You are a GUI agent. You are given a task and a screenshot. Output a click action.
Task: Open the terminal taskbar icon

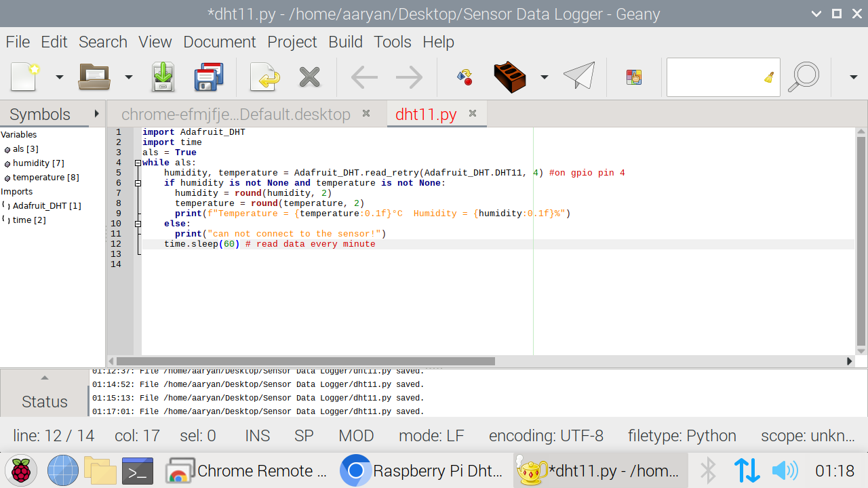click(138, 470)
